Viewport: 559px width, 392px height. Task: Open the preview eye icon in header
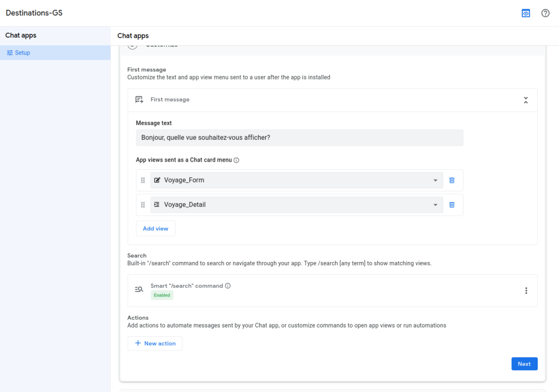pos(526,13)
